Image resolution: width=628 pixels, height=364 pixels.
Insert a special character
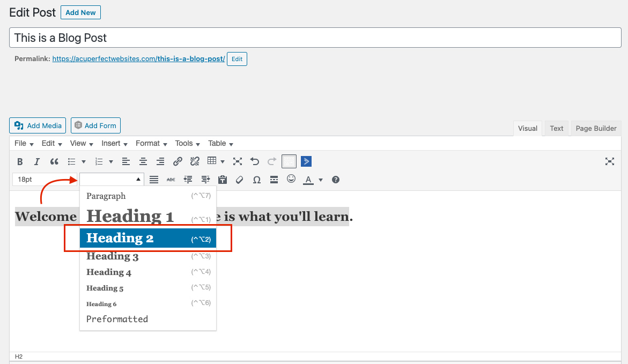point(256,180)
